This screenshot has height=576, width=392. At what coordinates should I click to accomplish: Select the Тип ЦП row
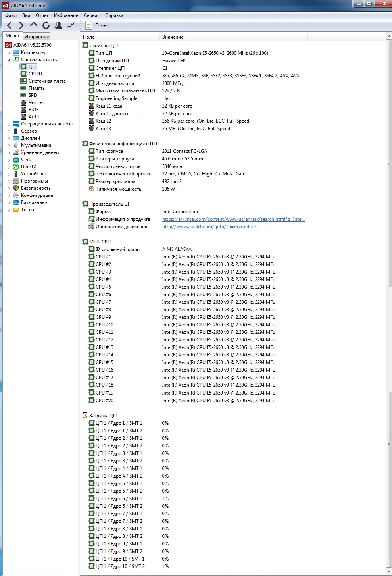coord(233,53)
